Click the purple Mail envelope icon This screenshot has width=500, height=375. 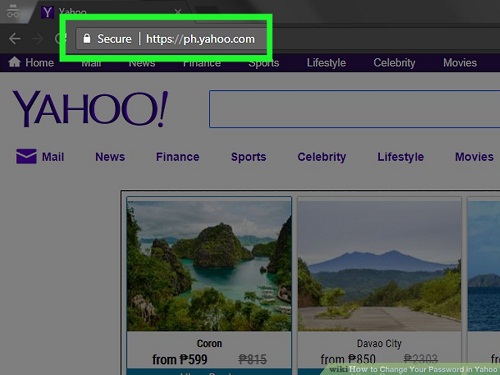pos(26,156)
